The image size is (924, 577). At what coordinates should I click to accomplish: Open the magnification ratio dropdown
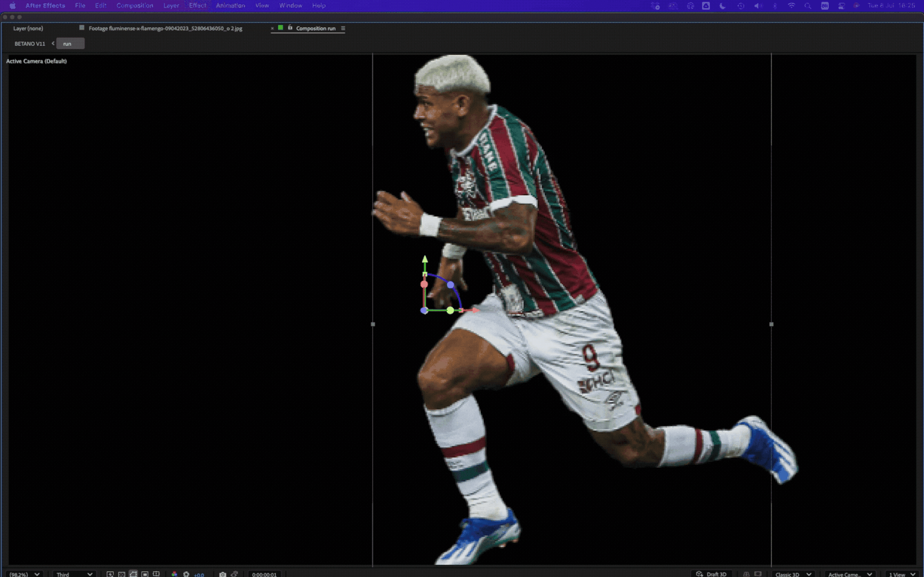coord(25,574)
